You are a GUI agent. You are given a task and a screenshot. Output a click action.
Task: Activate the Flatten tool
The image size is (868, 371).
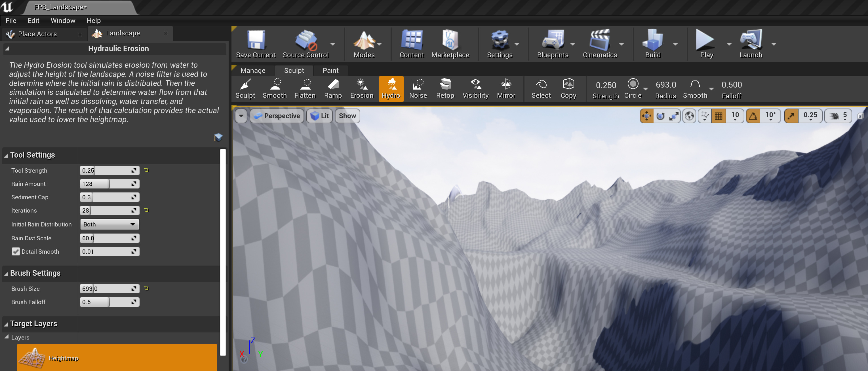[x=304, y=88]
